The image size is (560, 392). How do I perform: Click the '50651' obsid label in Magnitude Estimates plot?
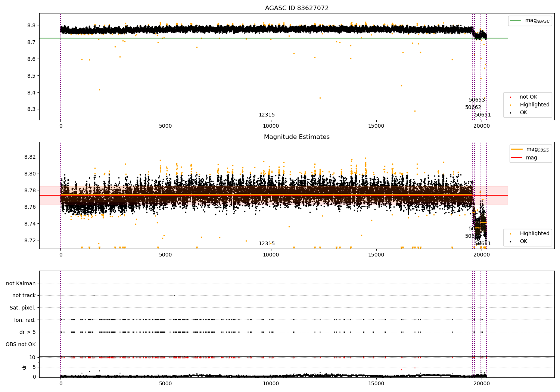pyautogui.click(x=483, y=244)
